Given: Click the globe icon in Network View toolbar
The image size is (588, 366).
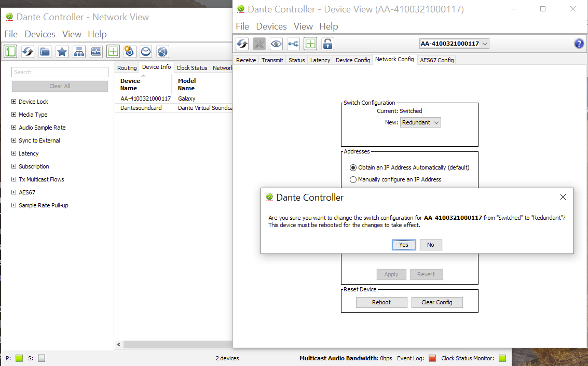Looking at the screenshot, I should coord(162,51).
